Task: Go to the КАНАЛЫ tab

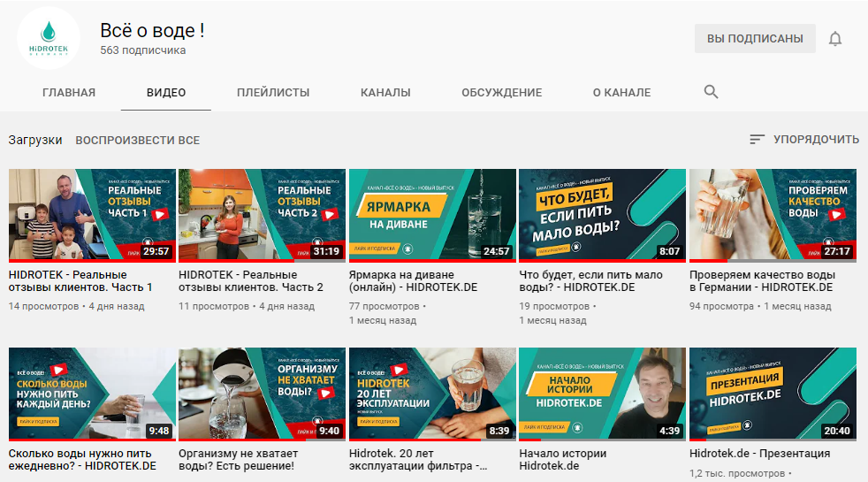Action: 385,92
